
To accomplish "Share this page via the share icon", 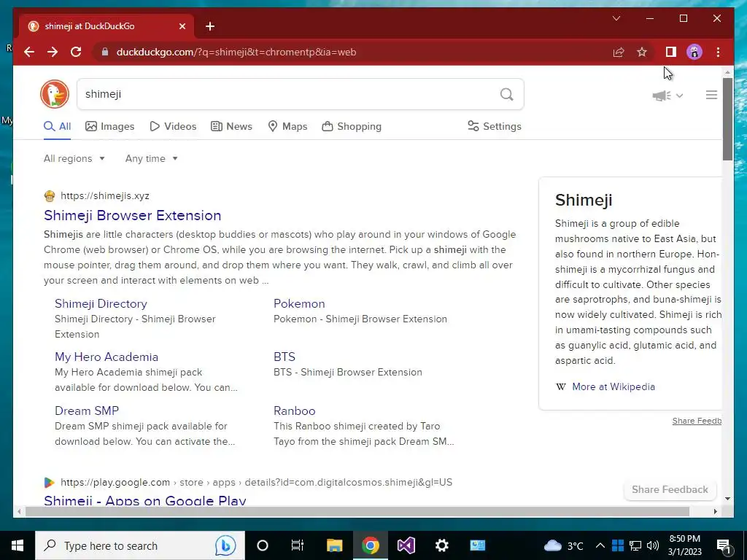I will click(x=619, y=52).
